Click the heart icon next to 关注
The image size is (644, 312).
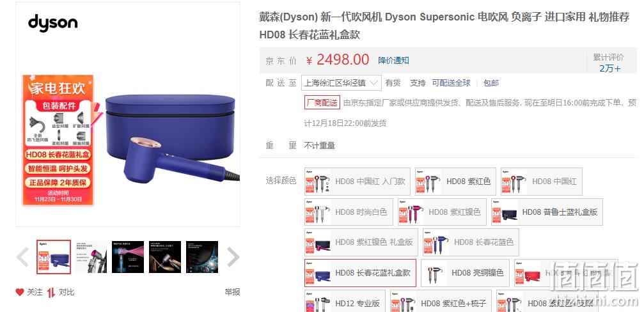[20, 292]
